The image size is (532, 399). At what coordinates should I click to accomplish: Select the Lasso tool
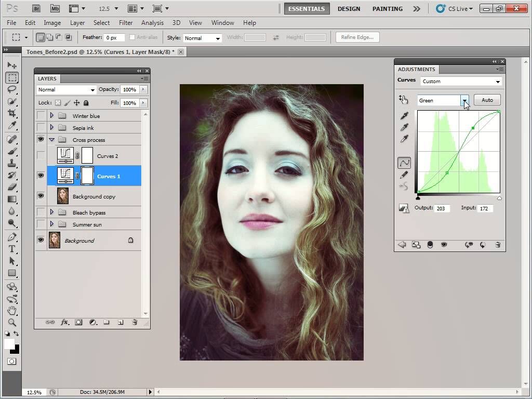pyautogui.click(x=12, y=89)
